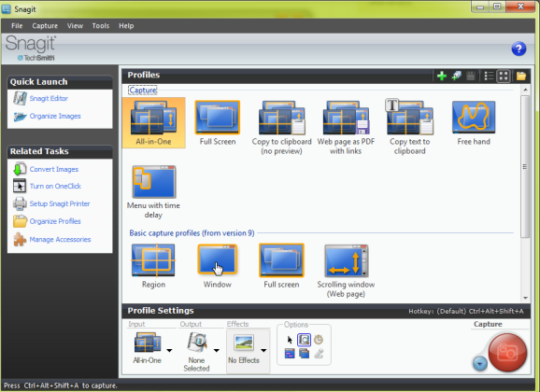The height and width of the screenshot is (392, 540).
Task: Select Copy text to clipboard profile
Action: (x=409, y=127)
